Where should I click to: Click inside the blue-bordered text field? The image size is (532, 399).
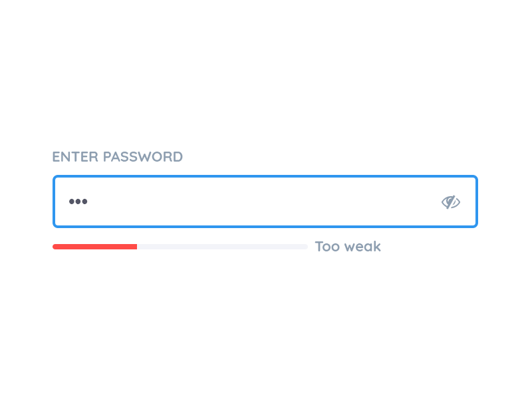[x=265, y=201]
